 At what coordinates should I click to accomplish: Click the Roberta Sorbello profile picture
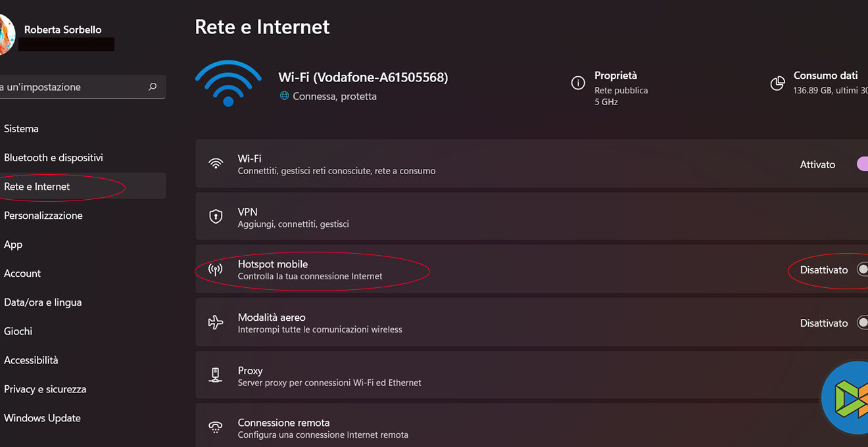tap(5, 35)
